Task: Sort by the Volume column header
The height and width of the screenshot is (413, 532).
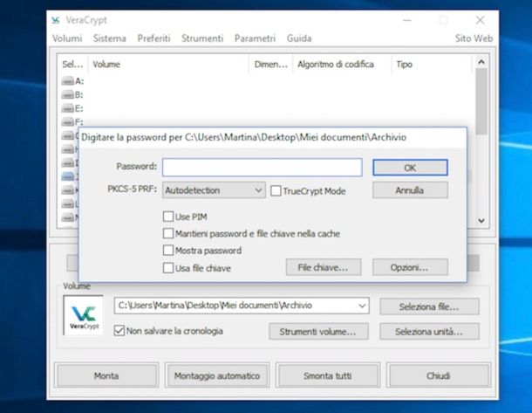Action: (x=168, y=65)
